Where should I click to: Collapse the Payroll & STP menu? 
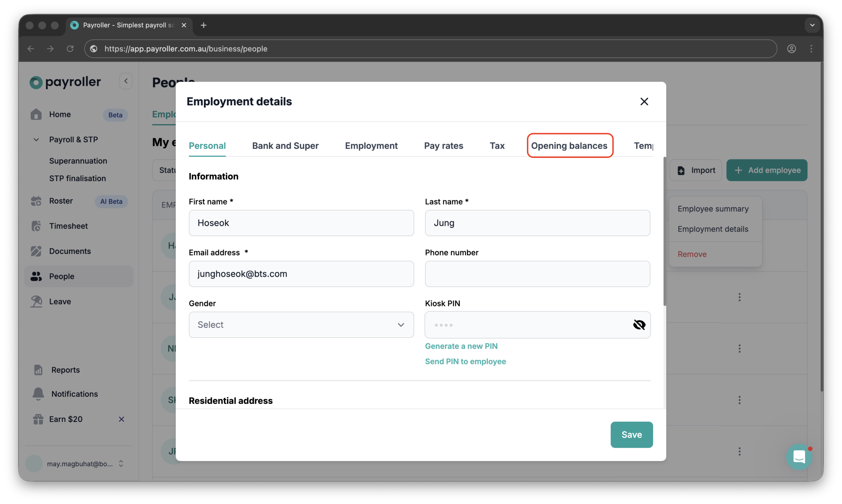[36, 140]
